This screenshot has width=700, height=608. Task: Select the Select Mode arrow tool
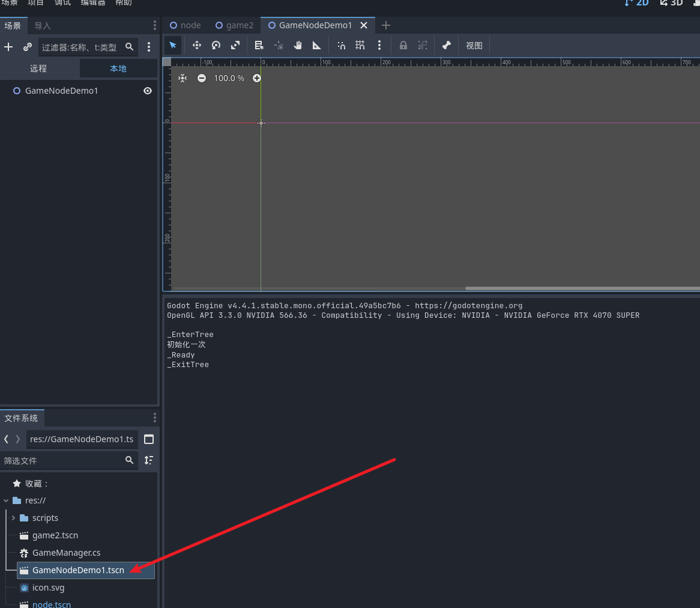(x=173, y=45)
